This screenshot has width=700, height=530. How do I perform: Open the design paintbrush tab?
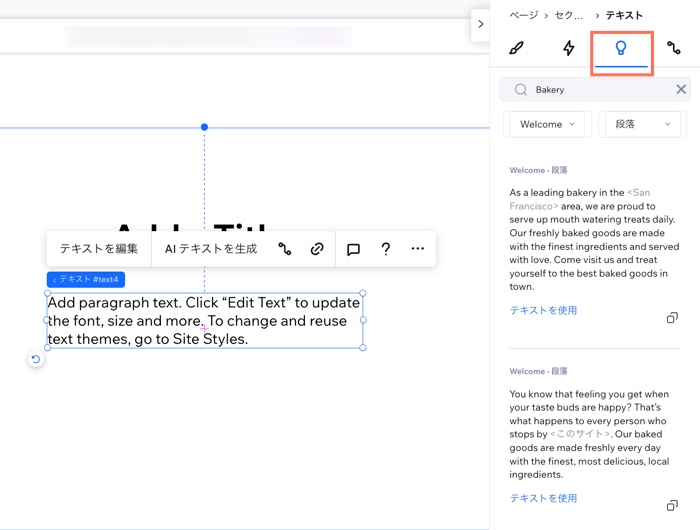pyautogui.click(x=516, y=48)
